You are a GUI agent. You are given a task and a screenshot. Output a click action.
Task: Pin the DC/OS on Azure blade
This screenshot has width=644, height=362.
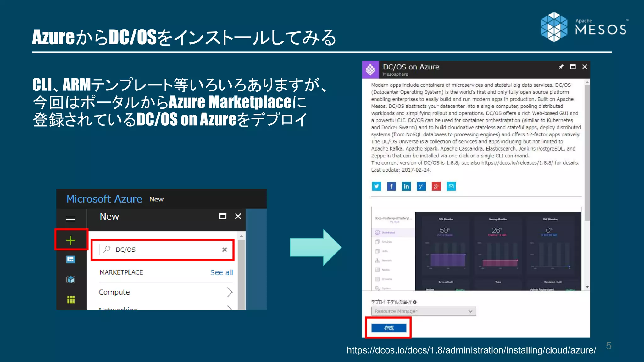coord(561,67)
